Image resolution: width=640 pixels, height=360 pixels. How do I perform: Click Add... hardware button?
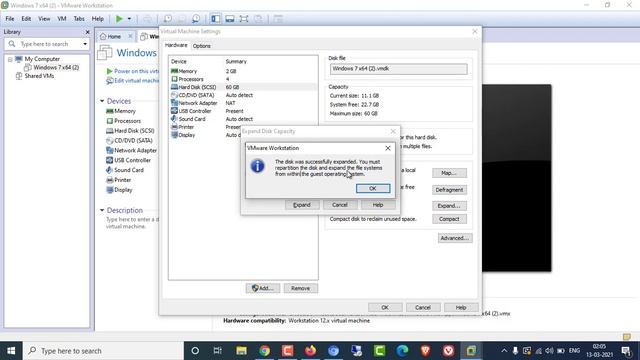pos(263,288)
